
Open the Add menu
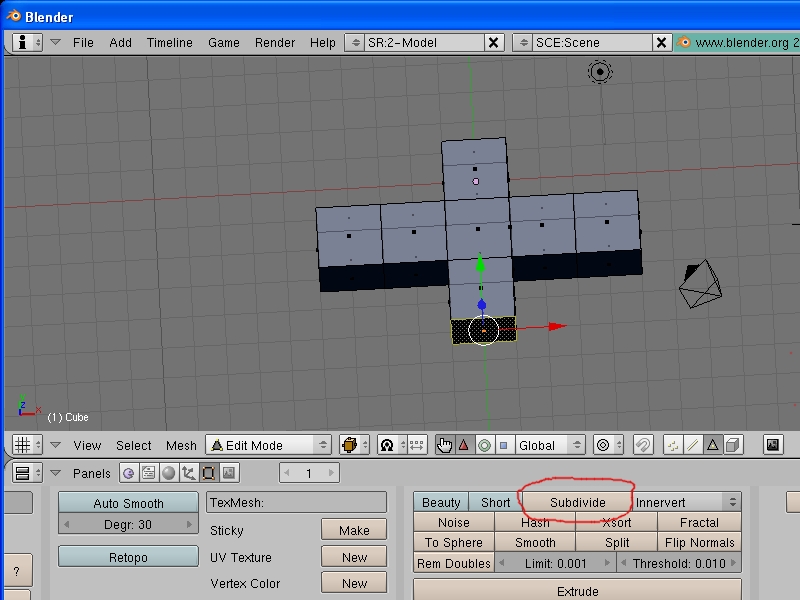pyautogui.click(x=120, y=42)
